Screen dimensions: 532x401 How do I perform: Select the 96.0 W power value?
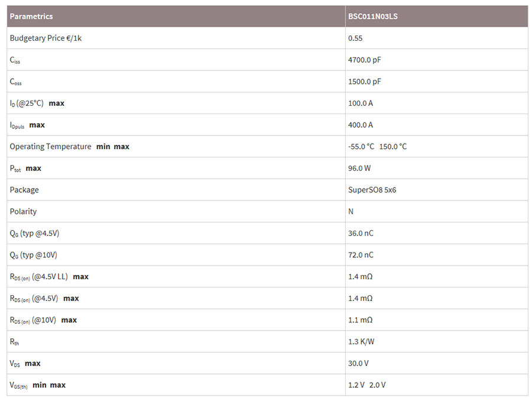[x=359, y=169]
